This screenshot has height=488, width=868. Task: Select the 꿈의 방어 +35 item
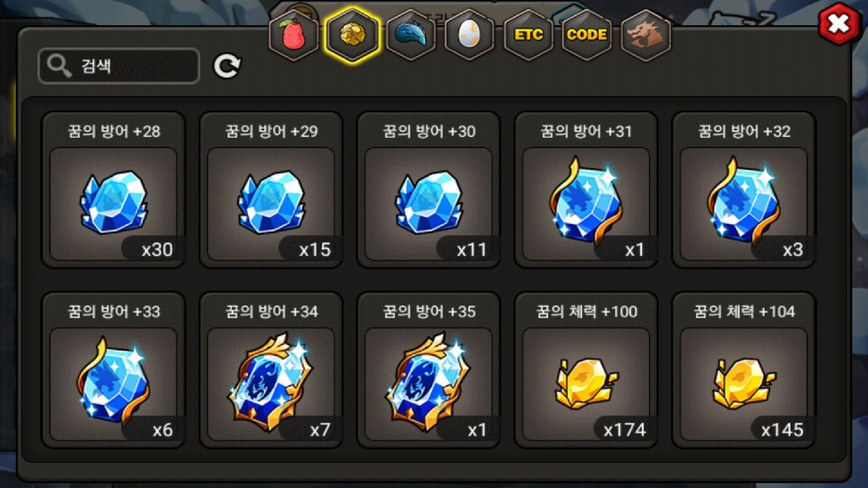point(428,370)
